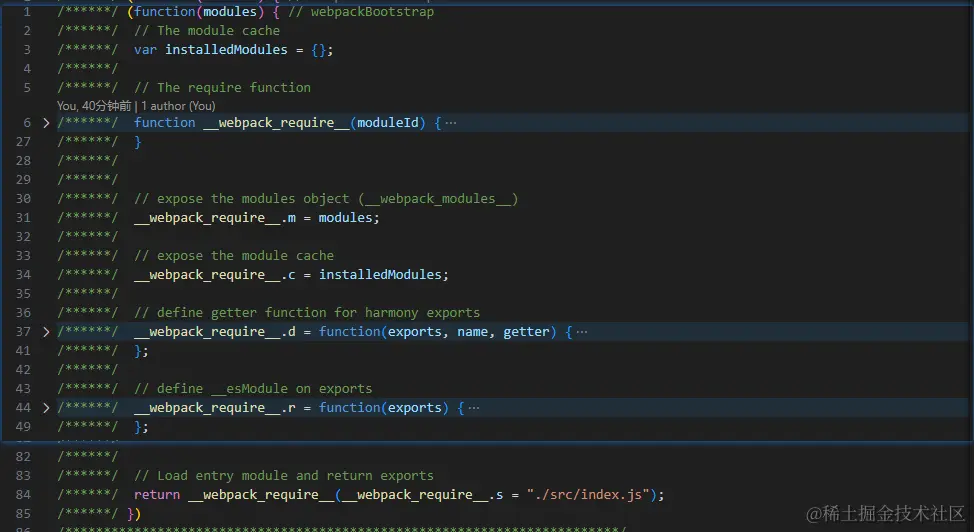Click '__webpack_require__.c' on line 34

click(215, 275)
